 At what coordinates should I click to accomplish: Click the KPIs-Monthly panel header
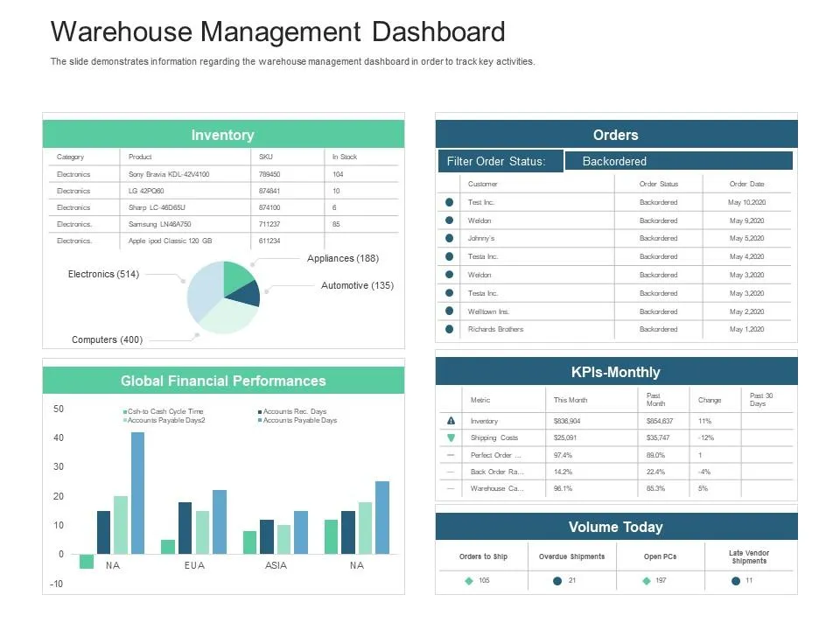point(616,371)
